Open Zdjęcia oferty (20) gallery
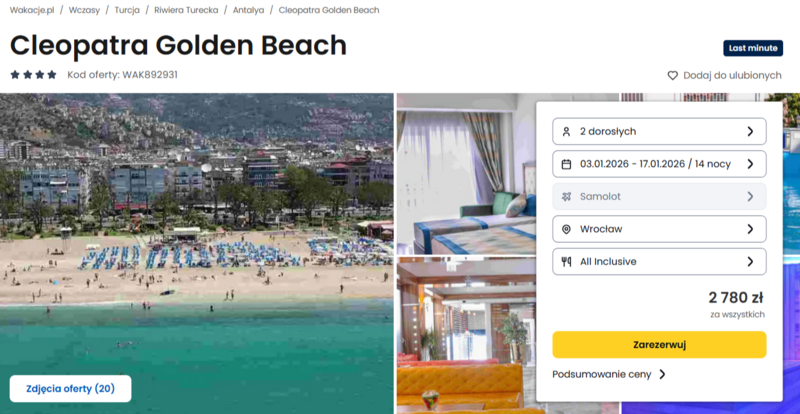This screenshot has height=414, width=800. (70, 389)
